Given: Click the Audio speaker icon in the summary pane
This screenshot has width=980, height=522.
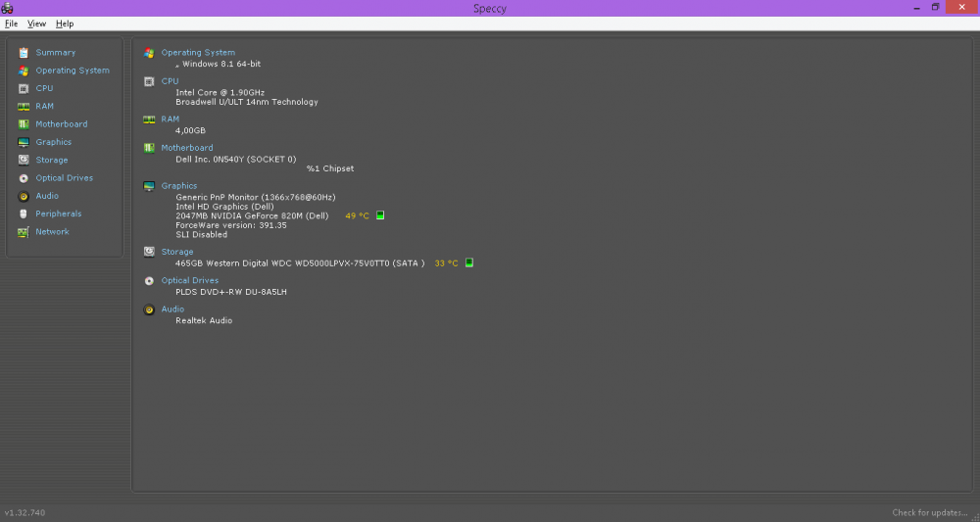Looking at the screenshot, I should coord(149,309).
